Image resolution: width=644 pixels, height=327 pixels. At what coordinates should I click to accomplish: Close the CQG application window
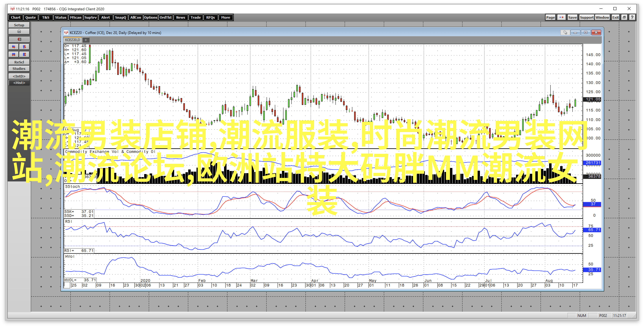(629, 9)
